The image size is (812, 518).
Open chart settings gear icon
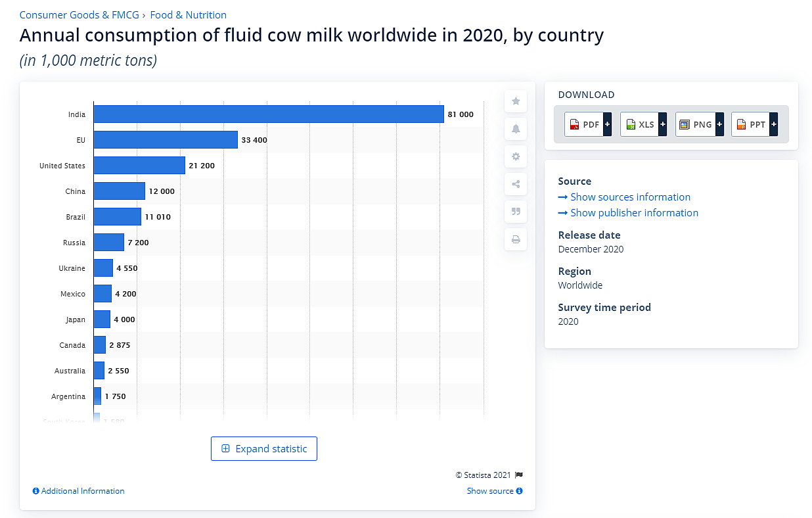coord(516,156)
